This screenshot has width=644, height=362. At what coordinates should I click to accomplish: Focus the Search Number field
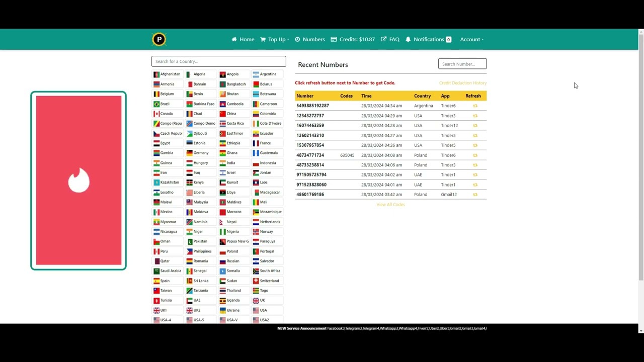[462, 64]
